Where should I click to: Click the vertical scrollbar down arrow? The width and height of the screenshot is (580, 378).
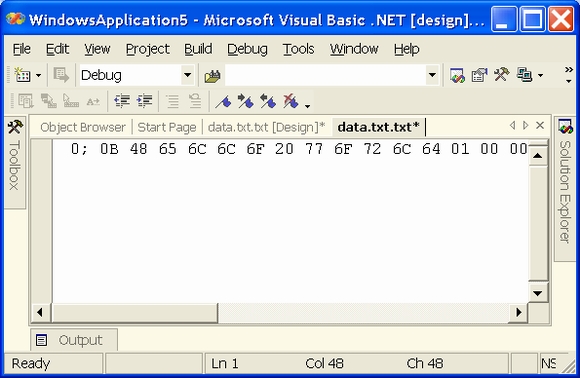538,293
